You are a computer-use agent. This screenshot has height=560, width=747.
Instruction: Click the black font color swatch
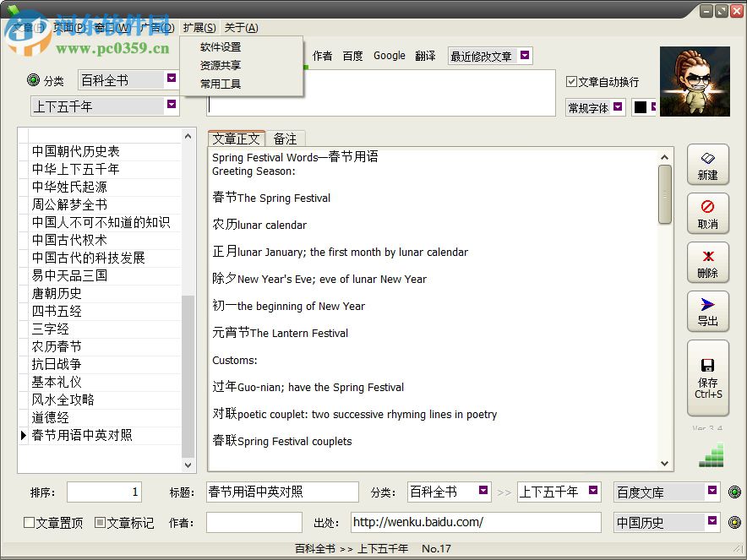(641, 107)
